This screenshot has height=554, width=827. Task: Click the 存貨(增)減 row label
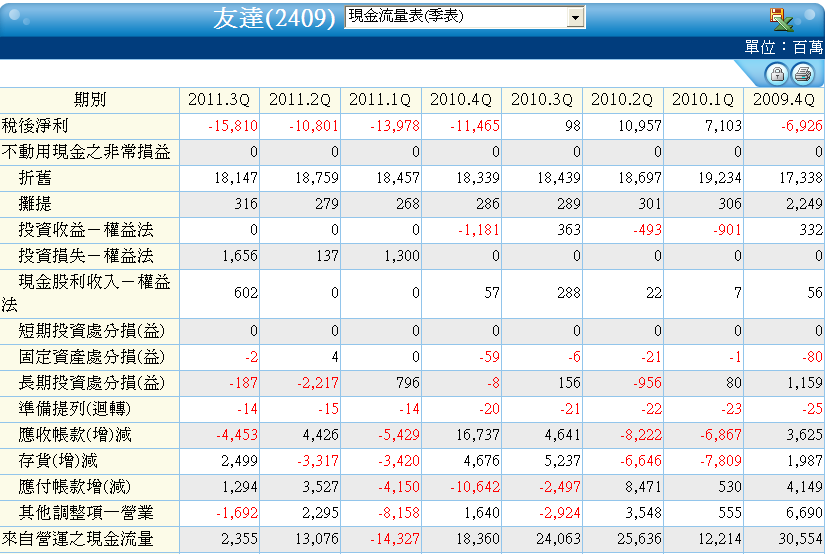[x=58, y=461]
